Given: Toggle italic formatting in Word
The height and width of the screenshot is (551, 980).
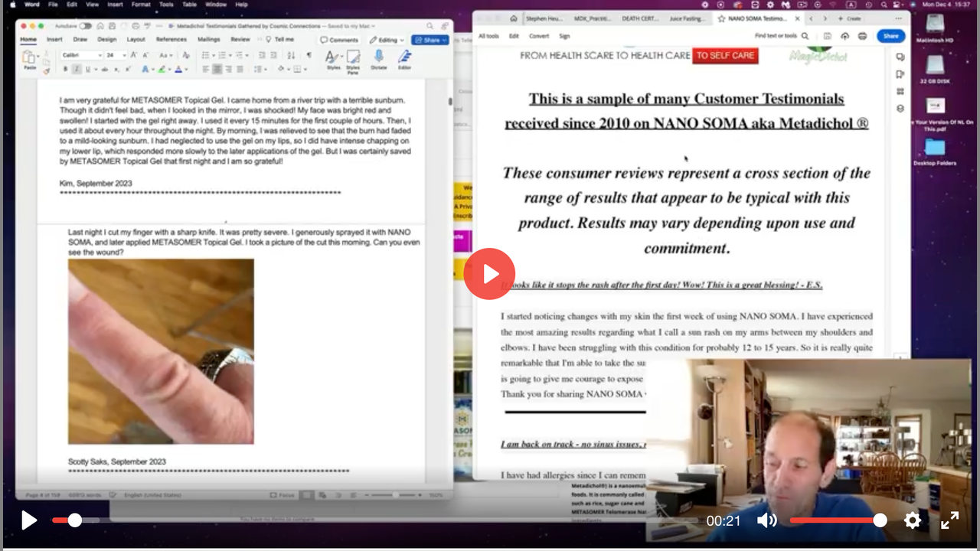Looking at the screenshot, I should [77, 69].
